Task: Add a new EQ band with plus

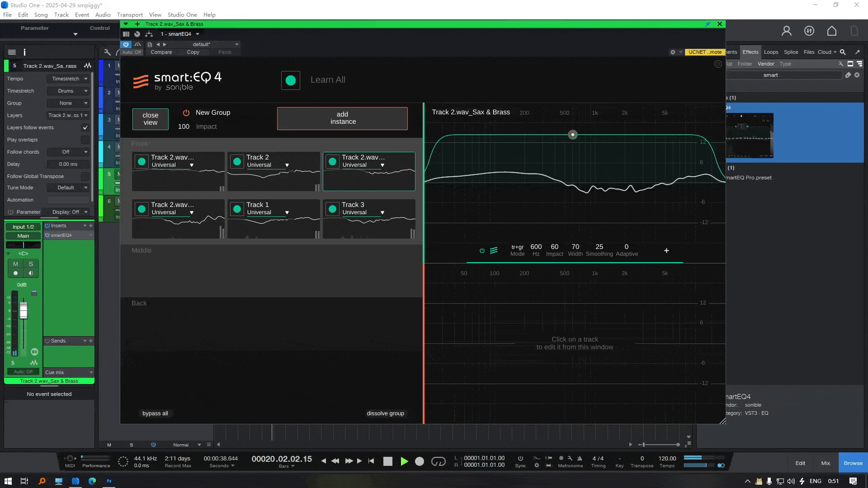Action: (x=666, y=251)
